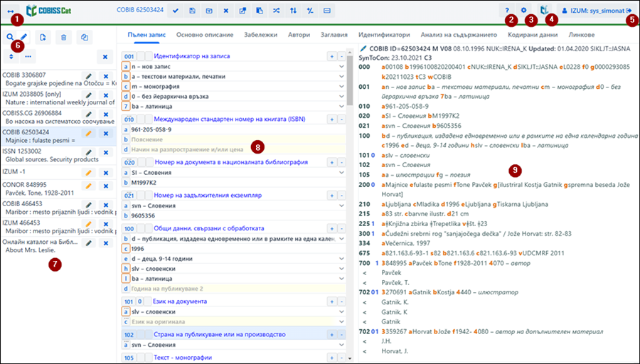Click the folder-save icon in top toolbar
This screenshot has height=364, width=640.
(x=209, y=11)
